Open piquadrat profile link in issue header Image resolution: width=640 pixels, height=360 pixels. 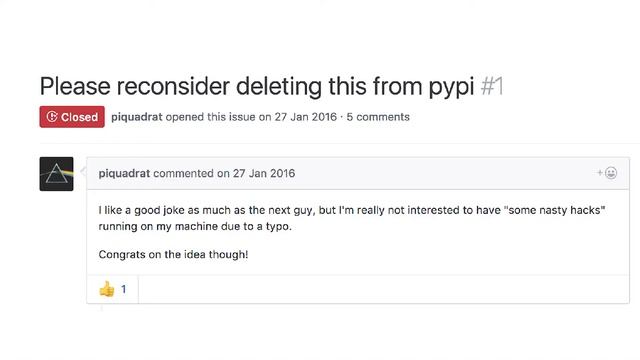(137, 117)
